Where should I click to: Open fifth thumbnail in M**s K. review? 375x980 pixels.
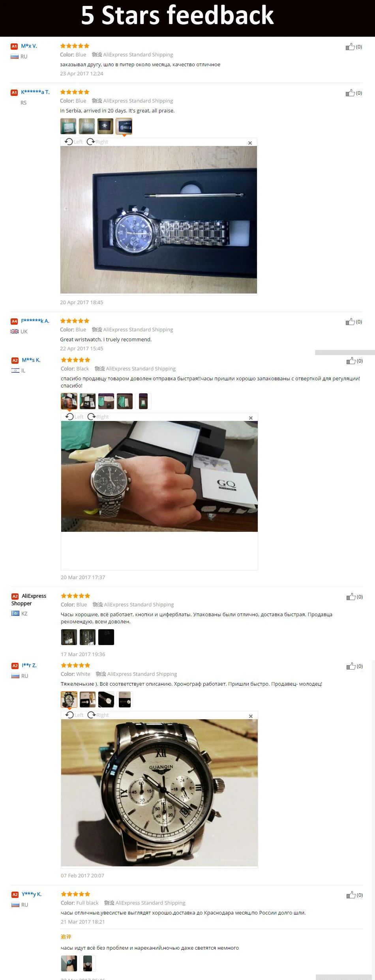[x=143, y=401]
